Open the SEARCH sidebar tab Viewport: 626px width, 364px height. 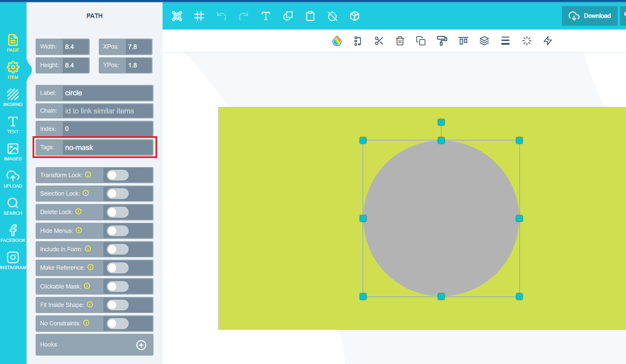click(13, 206)
